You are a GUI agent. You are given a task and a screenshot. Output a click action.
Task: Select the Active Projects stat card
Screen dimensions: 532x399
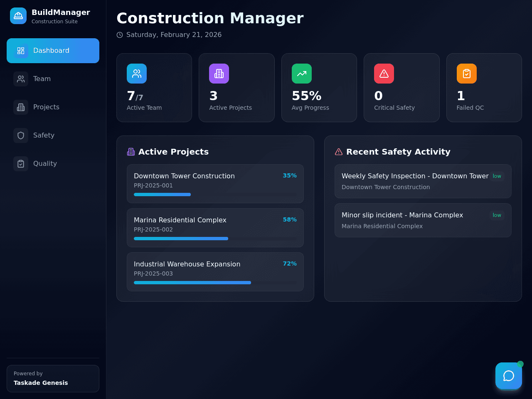point(236,88)
